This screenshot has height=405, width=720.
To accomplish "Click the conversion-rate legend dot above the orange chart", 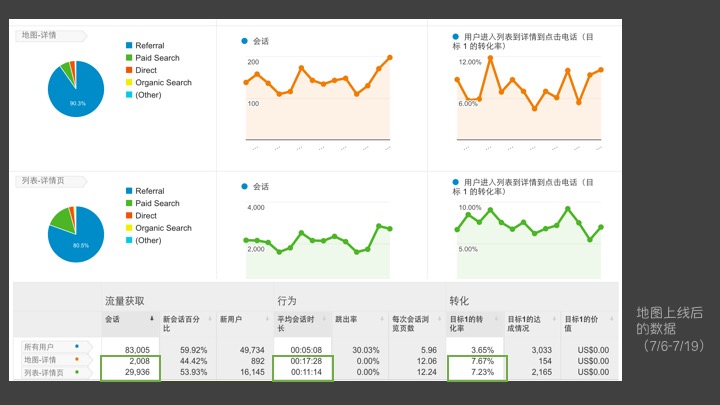I will [456, 36].
